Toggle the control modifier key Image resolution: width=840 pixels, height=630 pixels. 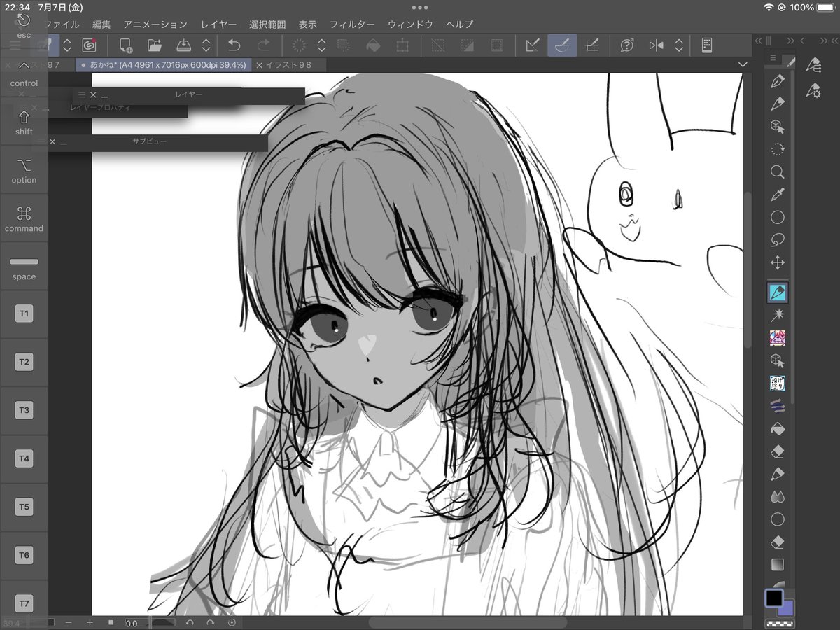[24, 73]
